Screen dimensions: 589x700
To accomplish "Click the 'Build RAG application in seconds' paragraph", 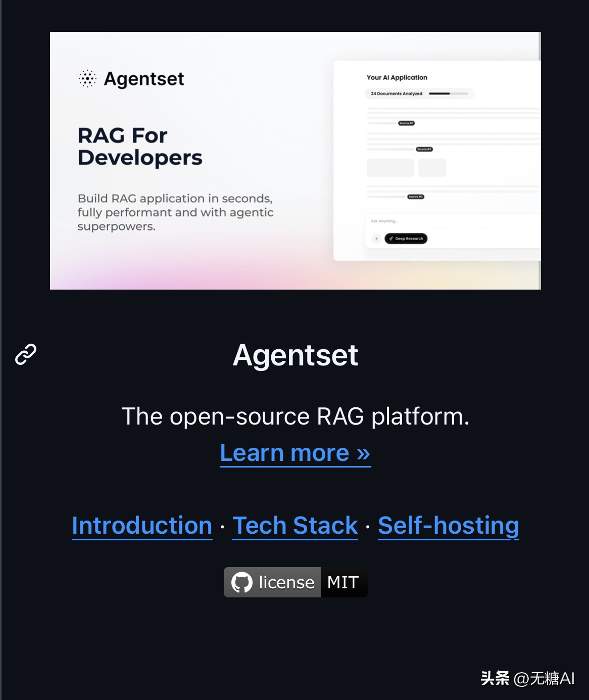I will click(x=175, y=212).
